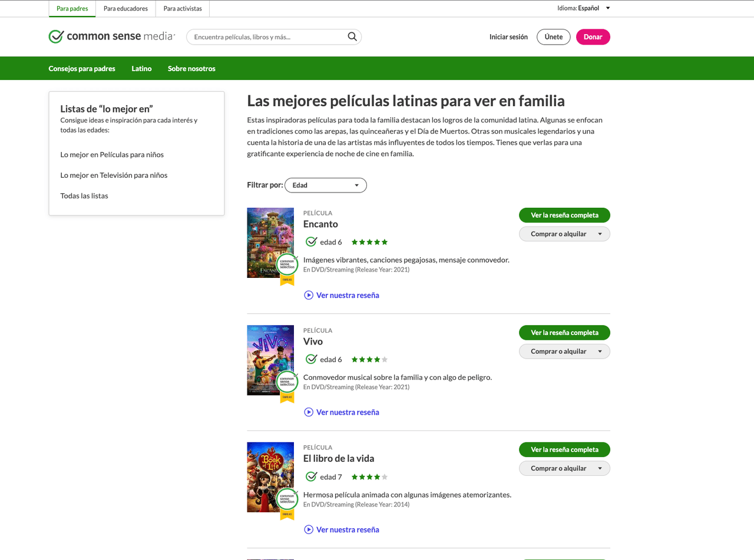Open Vivo's Ver la reseña completa page
This screenshot has width=754, height=560.
[564, 332]
